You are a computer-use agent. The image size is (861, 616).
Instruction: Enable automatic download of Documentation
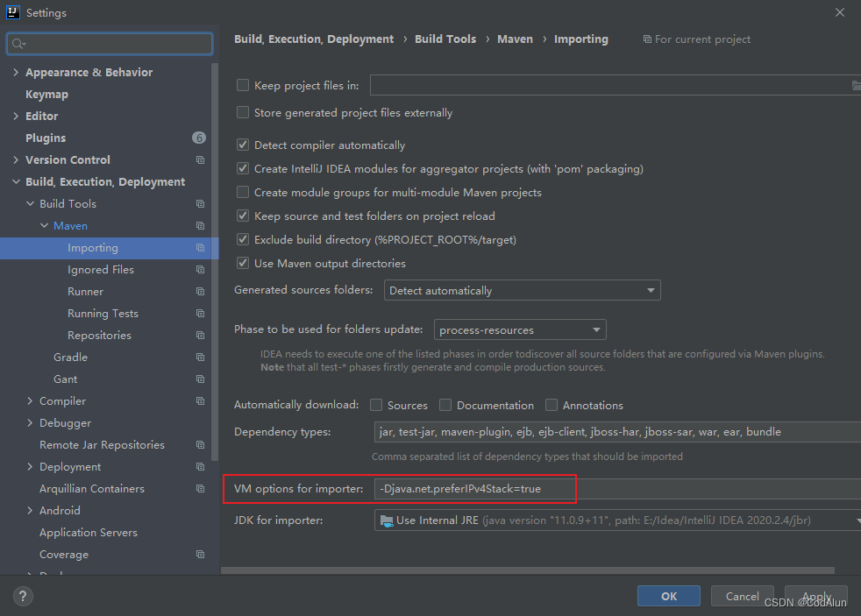[445, 405]
